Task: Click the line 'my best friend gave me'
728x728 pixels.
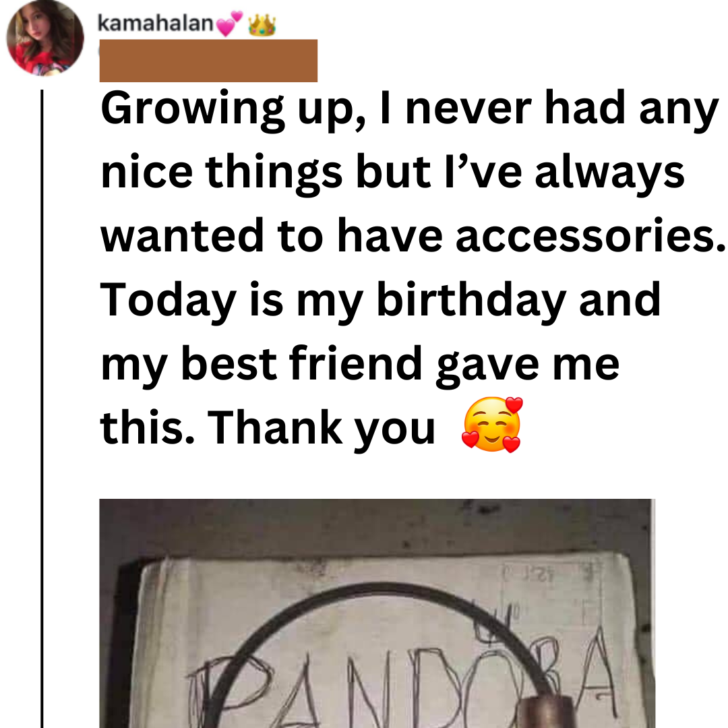Action: point(360,365)
